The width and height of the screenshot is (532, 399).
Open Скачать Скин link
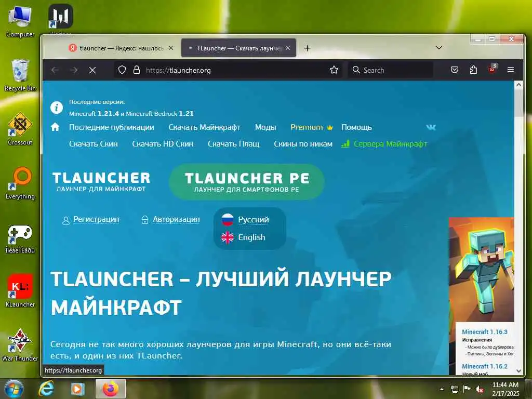pos(94,144)
